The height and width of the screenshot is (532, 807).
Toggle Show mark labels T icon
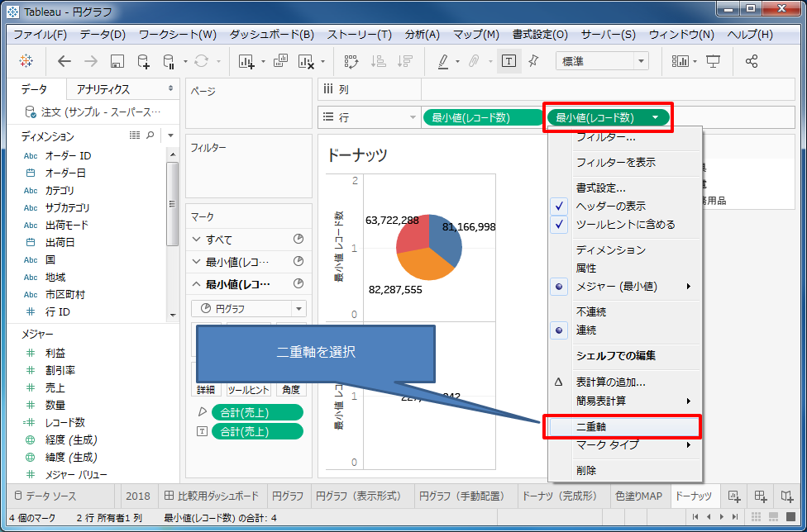[x=509, y=62]
